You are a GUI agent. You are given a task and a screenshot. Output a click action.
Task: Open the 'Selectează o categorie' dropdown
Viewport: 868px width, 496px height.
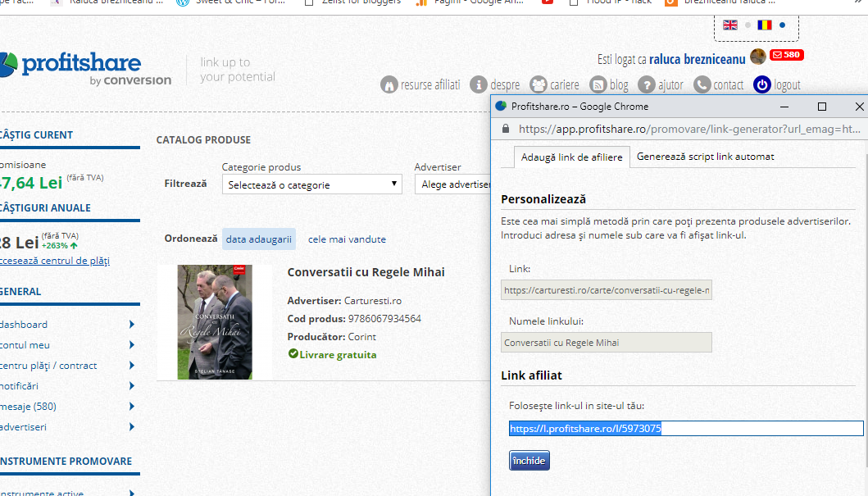point(311,184)
